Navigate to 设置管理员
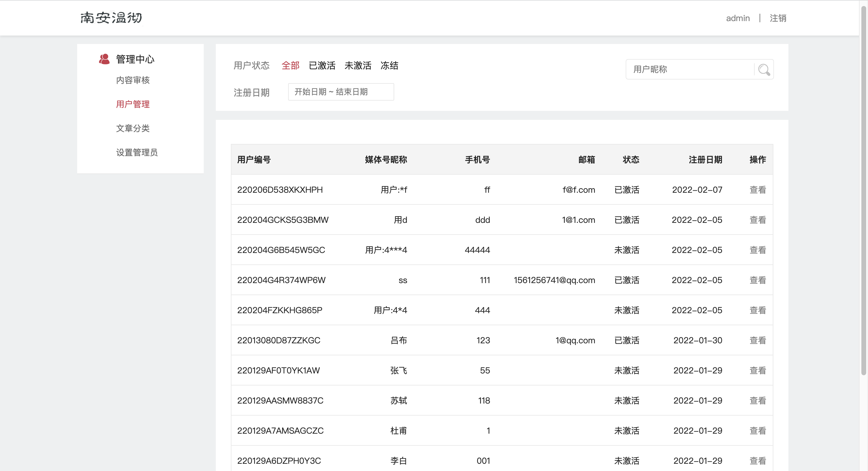 137,152
